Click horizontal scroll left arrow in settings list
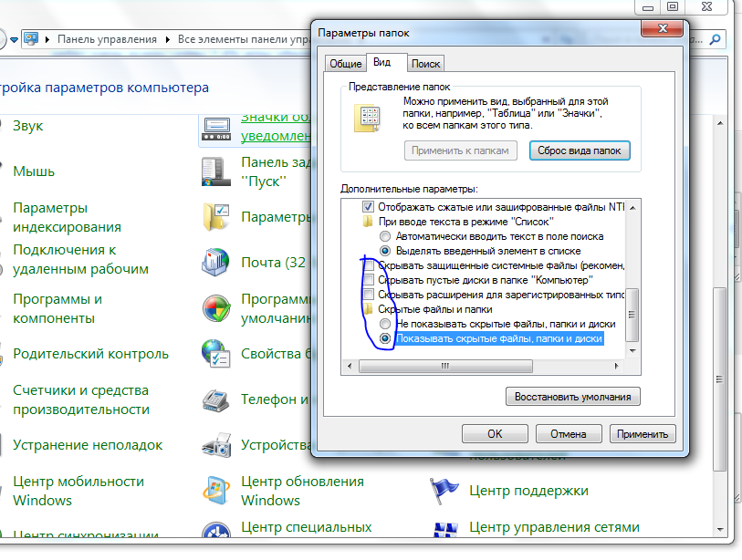 coord(350,366)
